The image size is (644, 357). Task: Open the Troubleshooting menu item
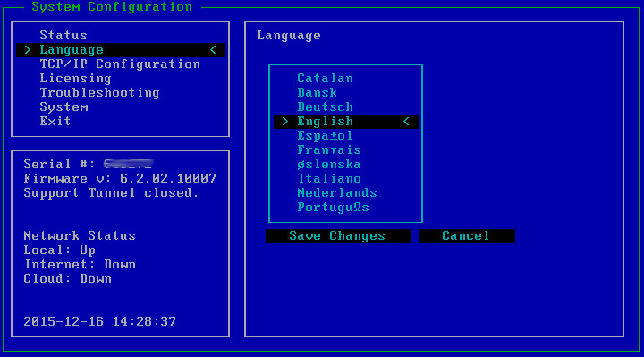[99, 93]
